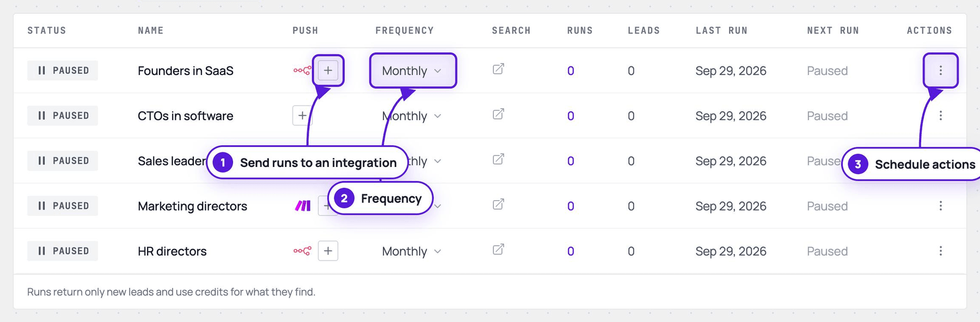Add push integration for CTOs in software

[x=302, y=115]
